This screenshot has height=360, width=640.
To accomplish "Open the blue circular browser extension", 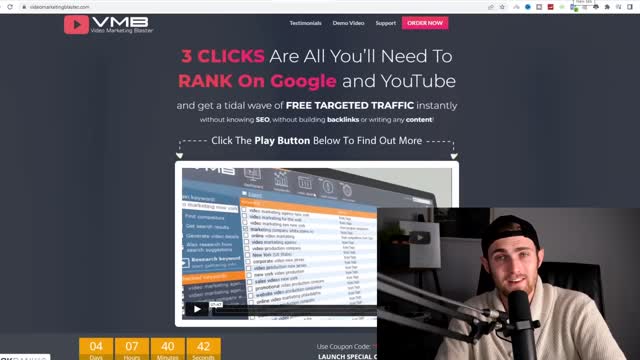I will point(528,7).
